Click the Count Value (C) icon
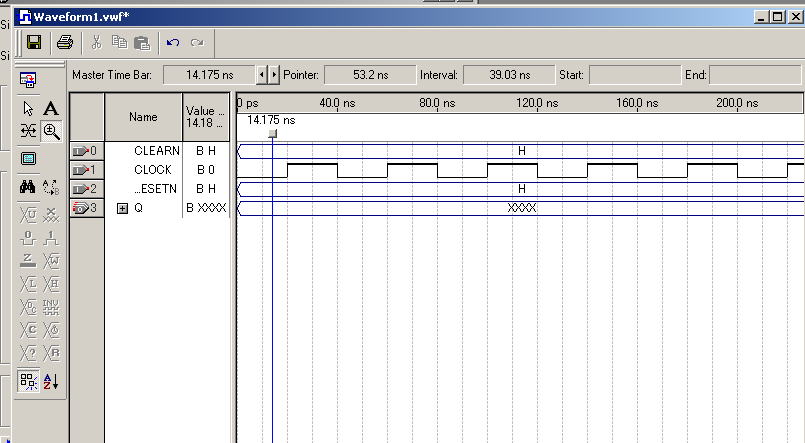This screenshot has width=805, height=443. pyautogui.click(x=28, y=330)
